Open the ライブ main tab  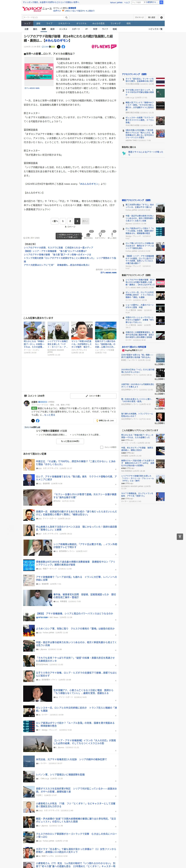(49, 23)
